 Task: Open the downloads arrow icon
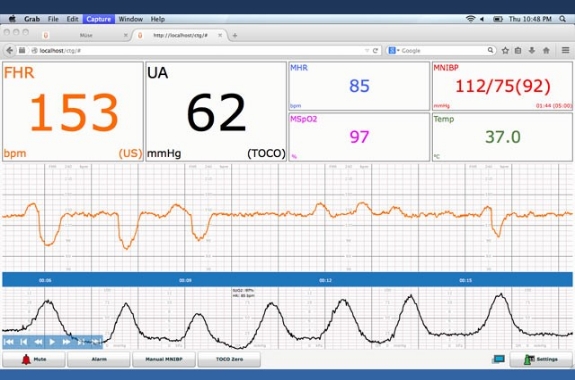(532, 51)
